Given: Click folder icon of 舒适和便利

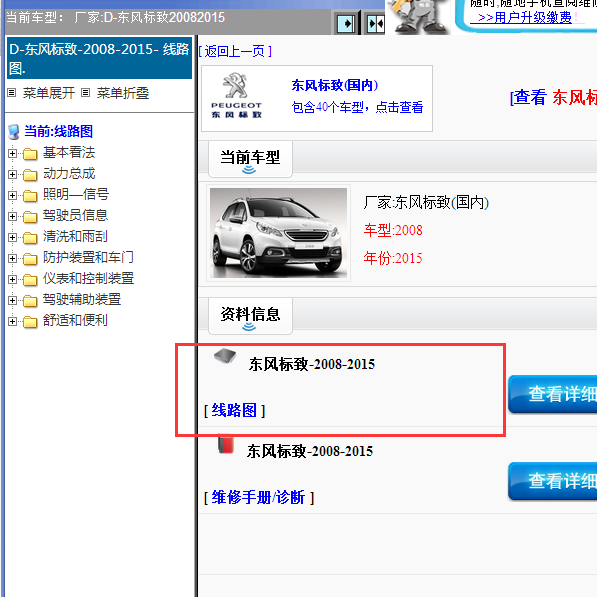Looking at the screenshot, I should pyautogui.click(x=30, y=322).
